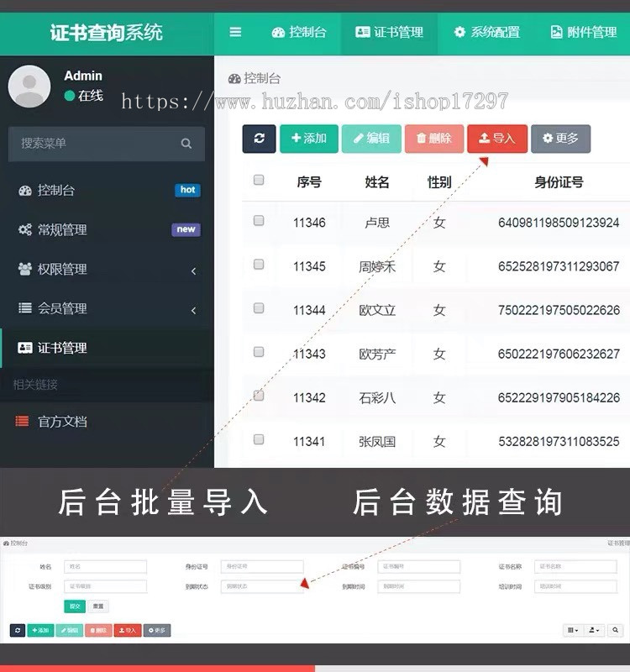Click into the 搜索菜单 search box
630x672 pixels.
(107, 144)
